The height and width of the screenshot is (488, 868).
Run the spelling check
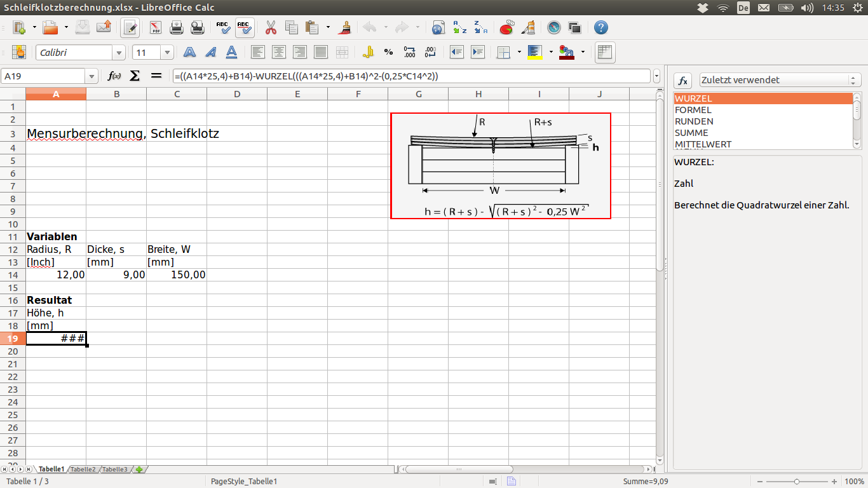tap(223, 28)
